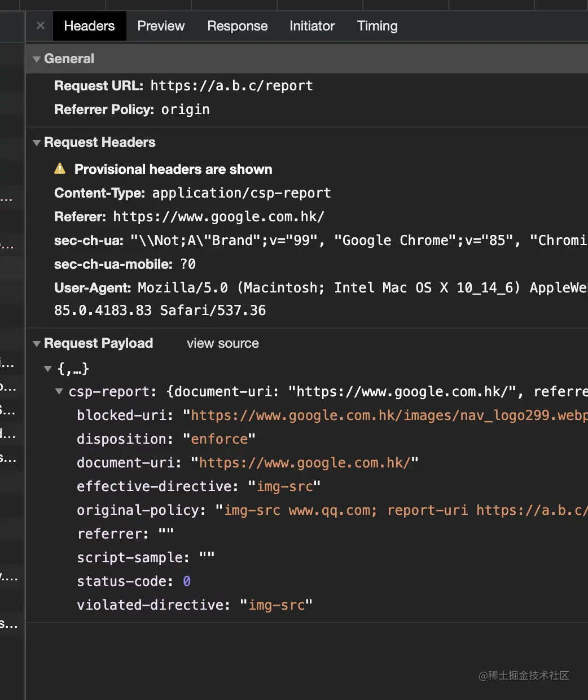The height and width of the screenshot is (700, 588).
Task: Select the Request URL value https://a.b.c/report
Action: click(231, 86)
